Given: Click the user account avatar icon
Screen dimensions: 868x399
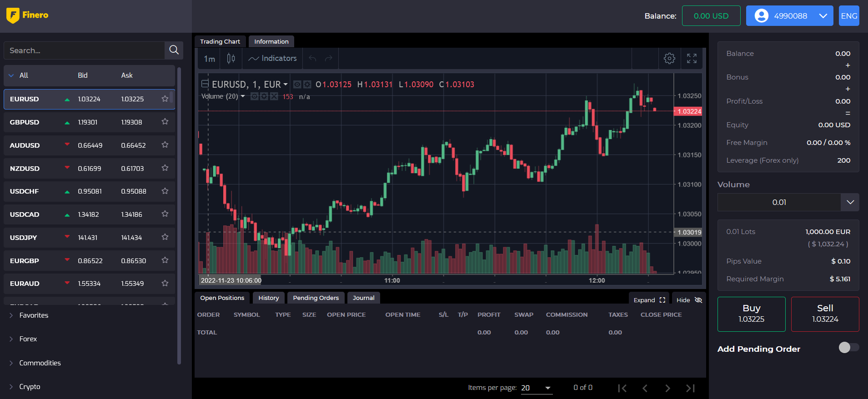Looking at the screenshot, I should click(761, 16).
